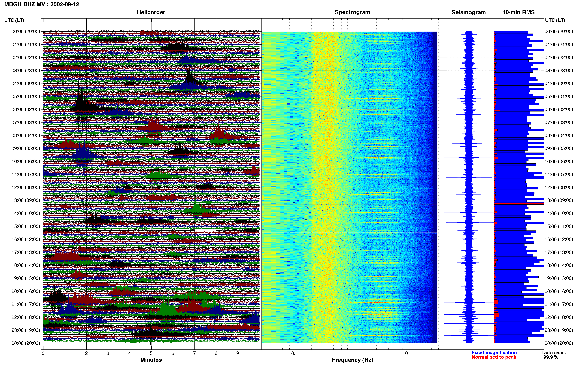The width and height of the screenshot is (588, 368).
Task: Click the 'Normalised to peak' legend text
Action: click(494, 357)
